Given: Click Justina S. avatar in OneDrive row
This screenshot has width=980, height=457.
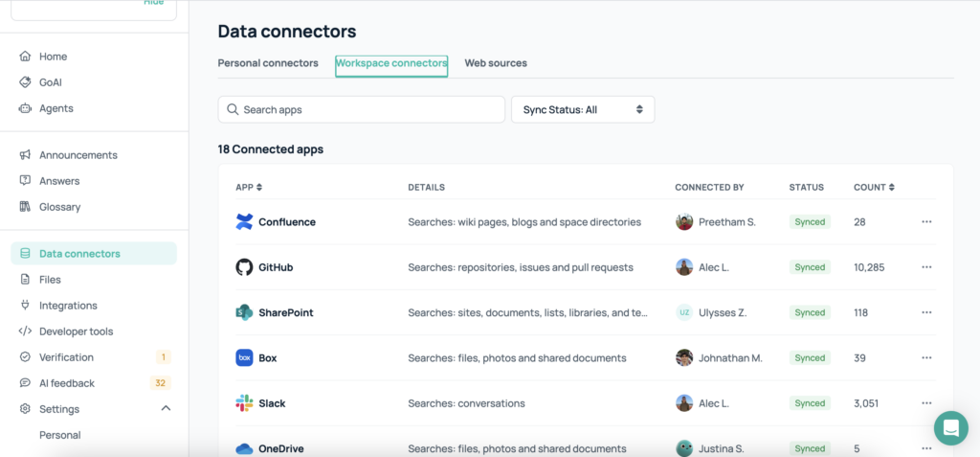Looking at the screenshot, I should click(684, 448).
